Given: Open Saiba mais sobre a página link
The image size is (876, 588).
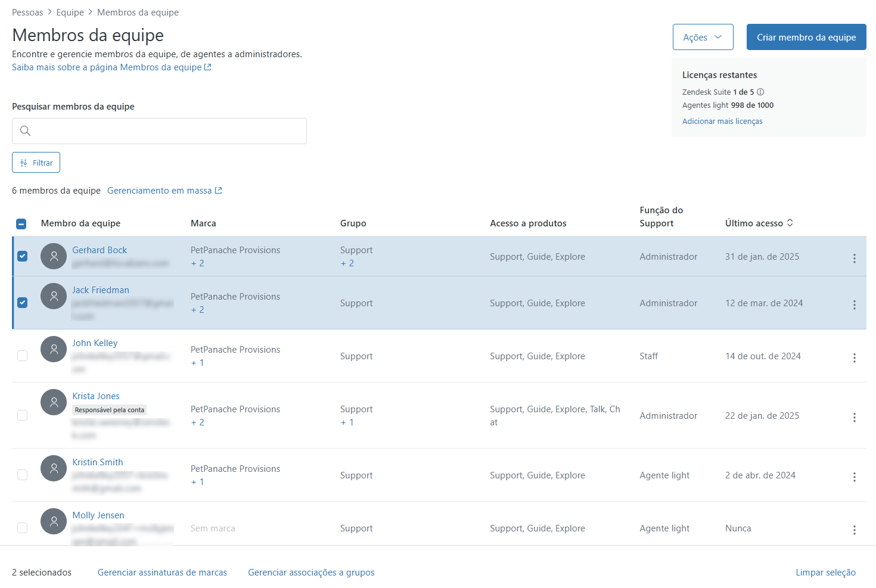Looking at the screenshot, I should click(x=111, y=67).
